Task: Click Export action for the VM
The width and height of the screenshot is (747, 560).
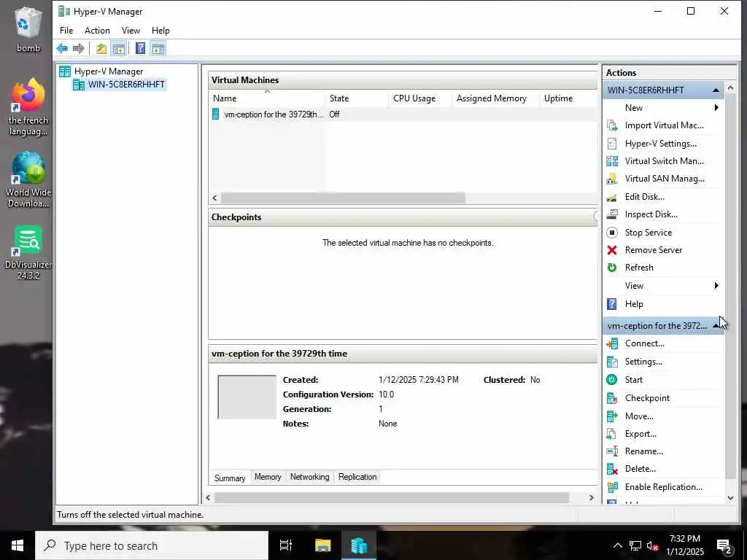Action: 640,434
